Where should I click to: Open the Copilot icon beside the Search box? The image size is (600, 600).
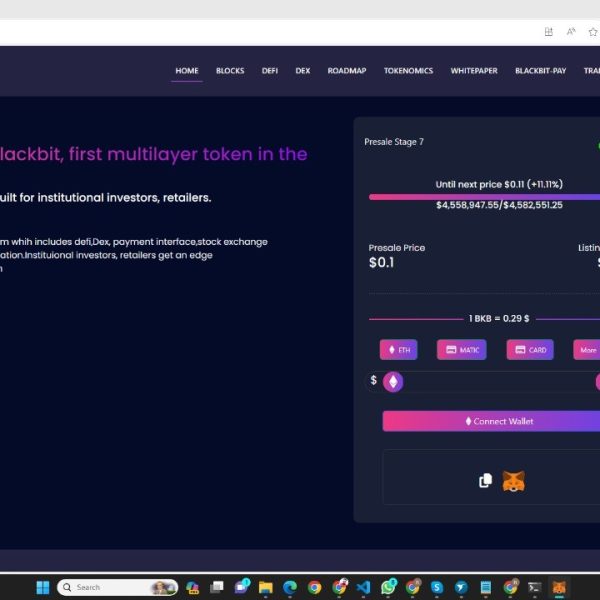[192, 587]
